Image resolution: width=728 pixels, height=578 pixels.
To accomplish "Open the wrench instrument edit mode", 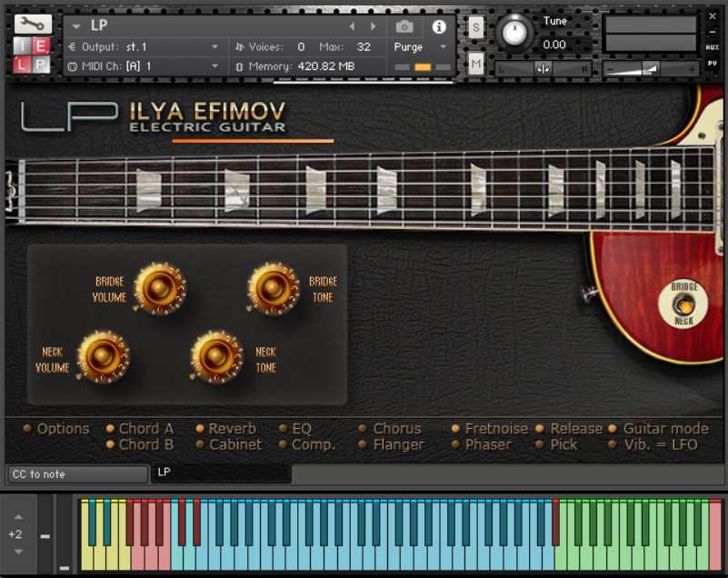I will click(33, 24).
